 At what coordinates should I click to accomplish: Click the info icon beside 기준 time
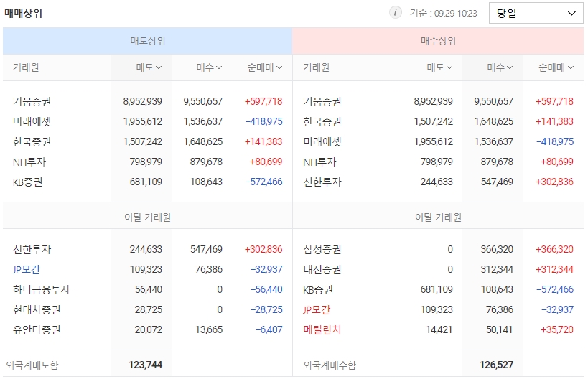pyautogui.click(x=395, y=12)
